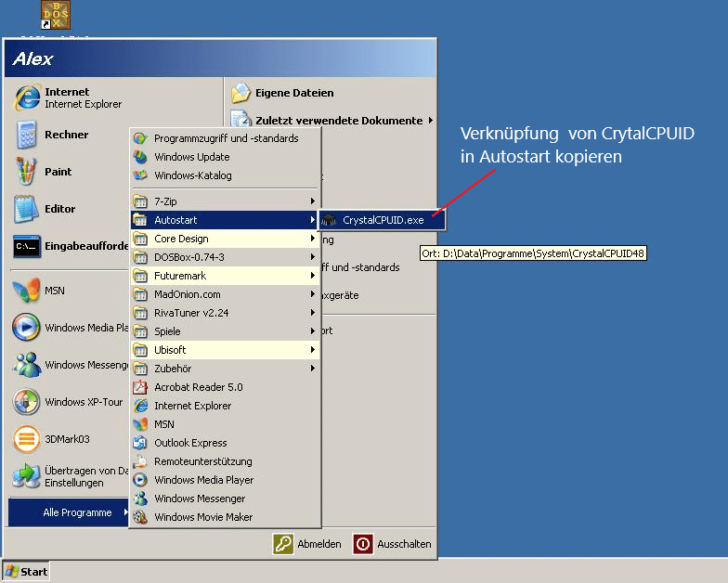The height and width of the screenshot is (583, 728).
Task: Expand the Core Design submenu
Action: [x=225, y=239]
